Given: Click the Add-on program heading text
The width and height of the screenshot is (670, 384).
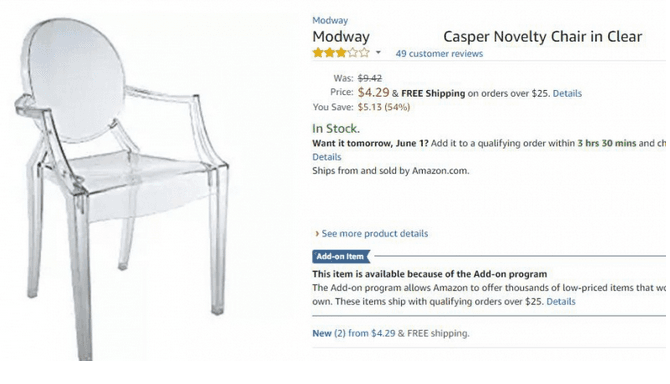Looking at the screenshot, I should tap(429, 274).
